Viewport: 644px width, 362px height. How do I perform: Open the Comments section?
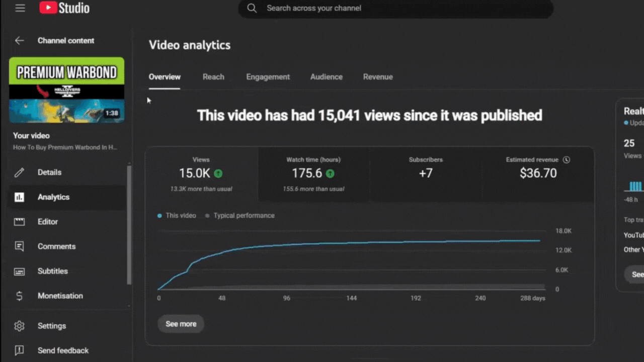pos(67,246)
